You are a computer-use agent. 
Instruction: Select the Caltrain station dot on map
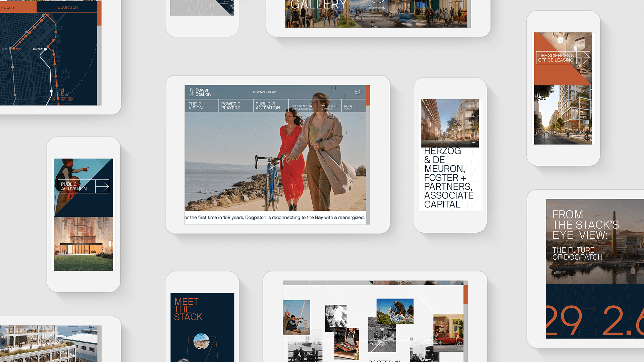tap(45, 49)
